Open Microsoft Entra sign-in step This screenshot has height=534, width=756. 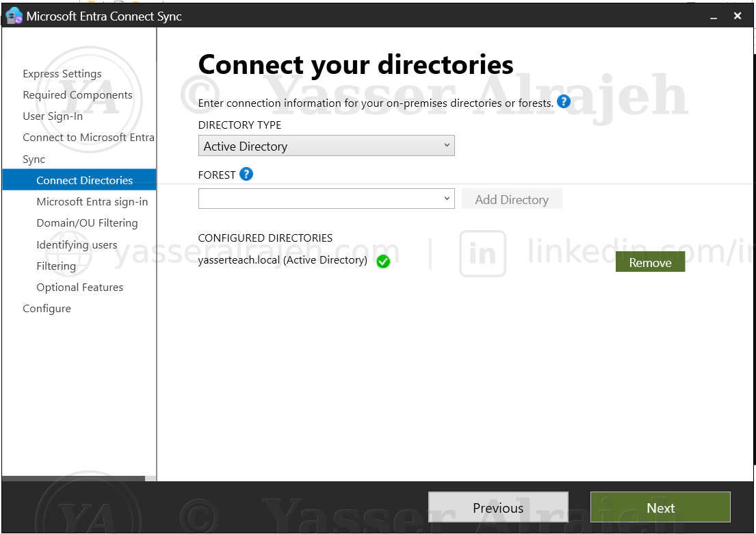tap(92, 202)
